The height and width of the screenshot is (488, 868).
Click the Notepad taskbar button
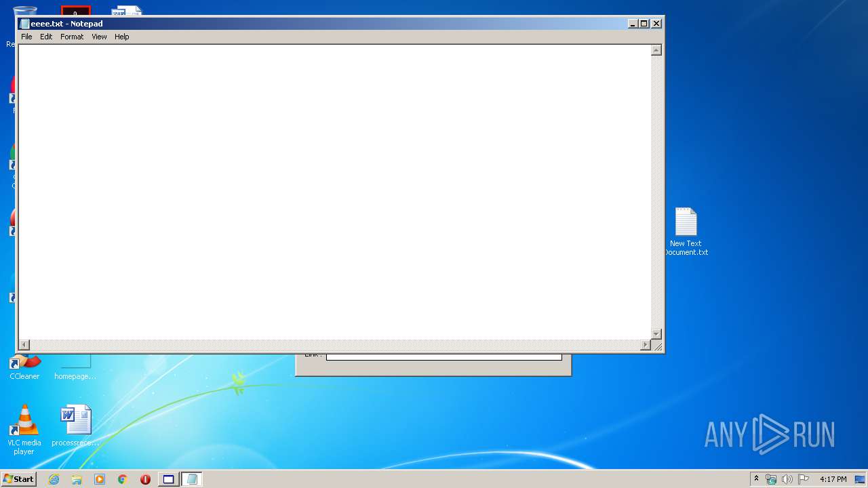[192, 479]
